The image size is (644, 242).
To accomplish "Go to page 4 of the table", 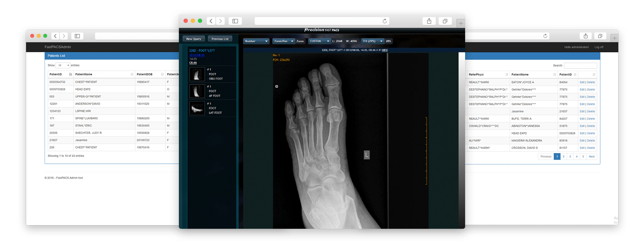I will (576, 157).
